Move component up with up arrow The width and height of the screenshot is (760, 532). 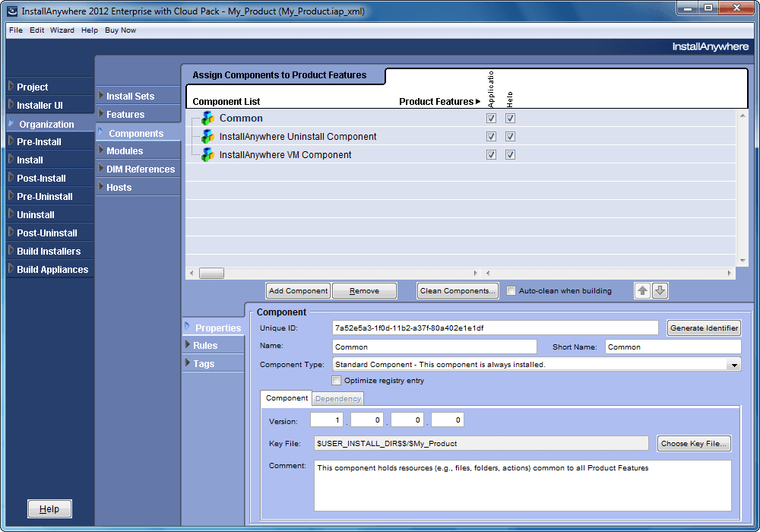pyautogui.click(x=642, y=291)
